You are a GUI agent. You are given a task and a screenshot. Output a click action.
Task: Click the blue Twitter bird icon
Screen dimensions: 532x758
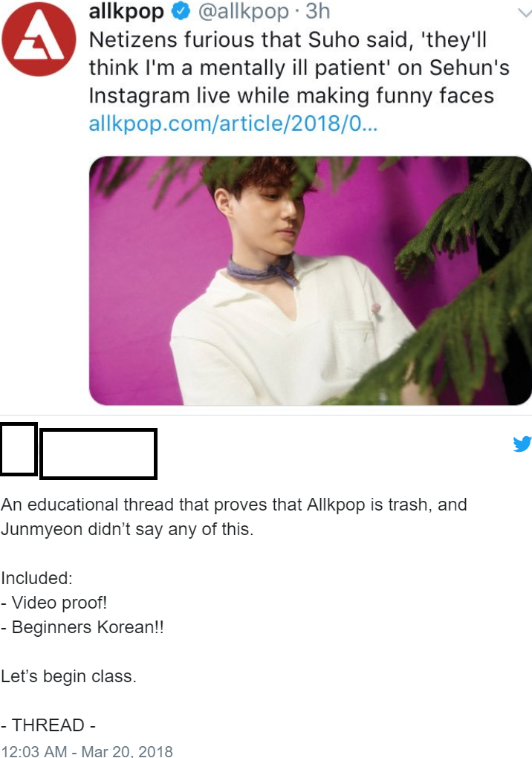click(x=522, y=444)
